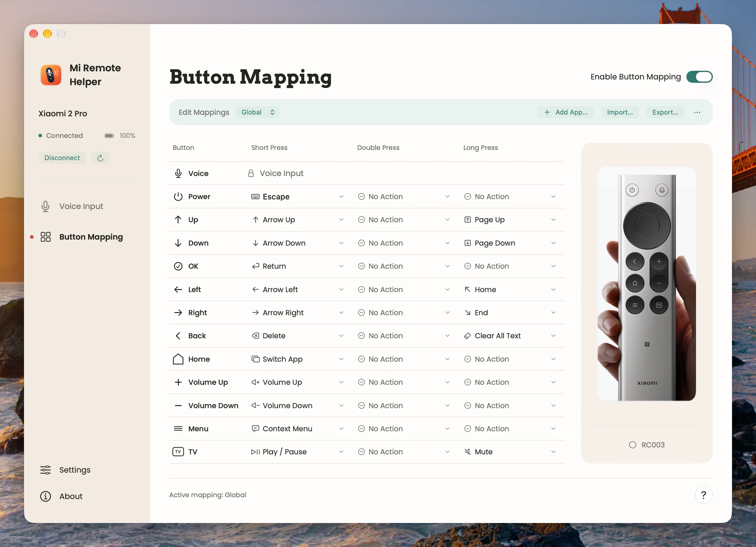Click the Volume Down minus icon in table
The height and width of the screenshot is (547, 756).
coord(178,406)
